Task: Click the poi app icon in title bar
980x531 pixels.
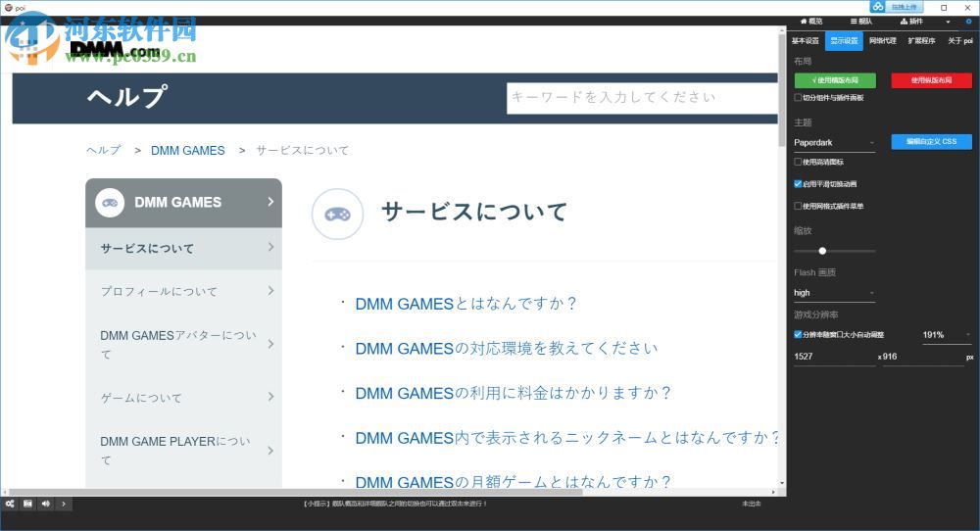Action: (x=8, y=8)
